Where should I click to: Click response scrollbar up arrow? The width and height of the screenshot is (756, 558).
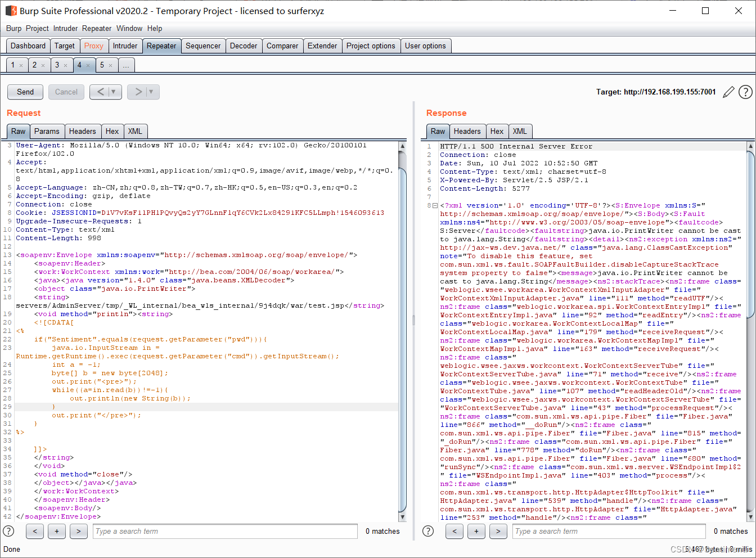tap(750, 146)
